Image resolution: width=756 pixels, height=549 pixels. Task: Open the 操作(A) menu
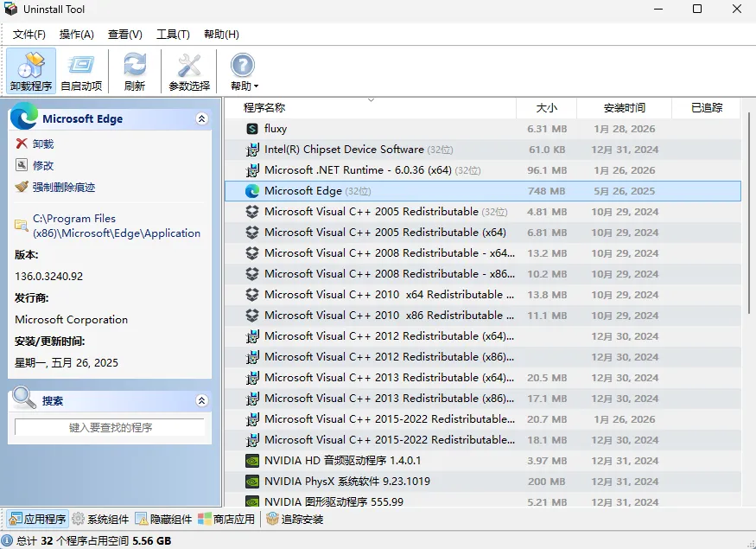click(x=77, y=35)
